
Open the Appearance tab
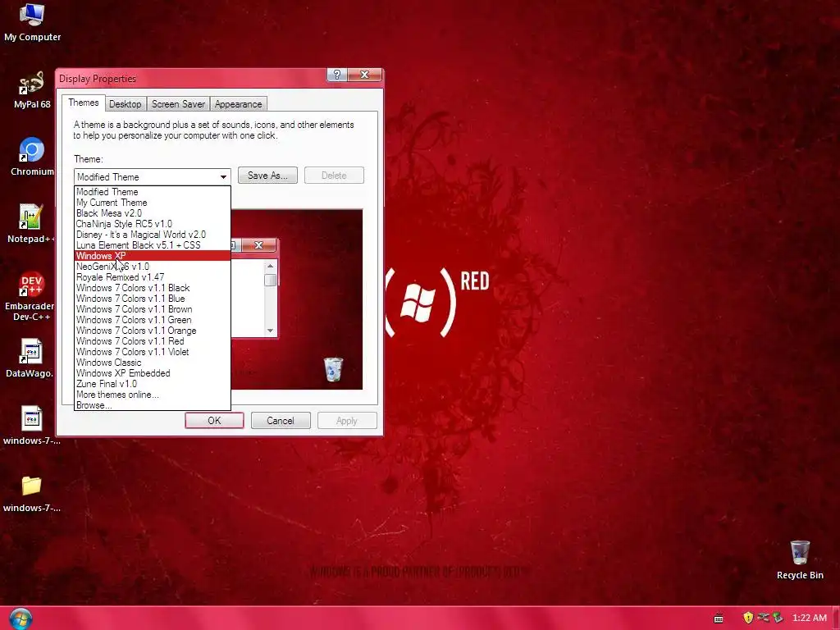pyautogui.click(x=239, y=104)
